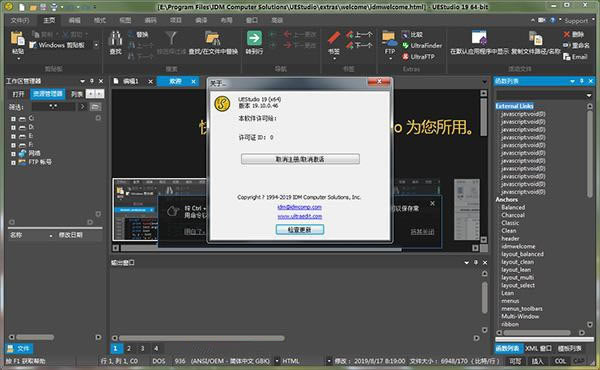Expand the E: drive node
The image size is (600, 370).
pyautogui.click(x=13, y=136)
